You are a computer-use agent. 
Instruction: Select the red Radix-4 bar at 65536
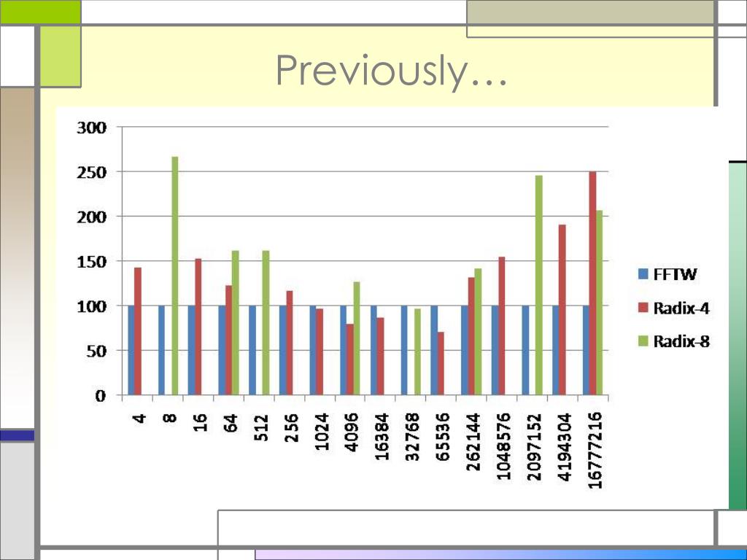coord(441,363)
